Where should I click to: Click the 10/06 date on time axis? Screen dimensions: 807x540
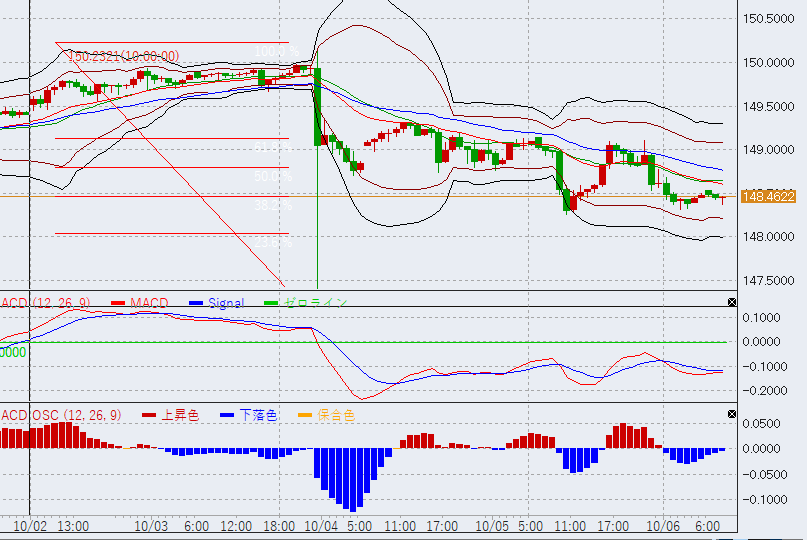coord(663,525)
